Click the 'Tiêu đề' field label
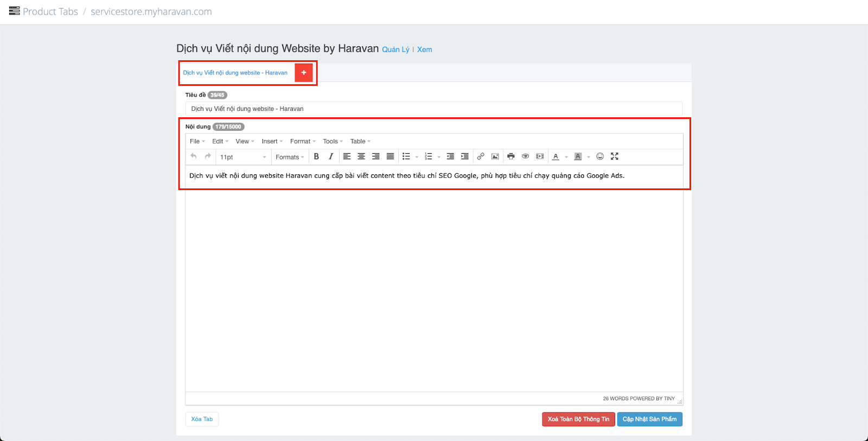The height and width of the screenshot is (441, 868). pyautogui.click(x=195, y=95)
